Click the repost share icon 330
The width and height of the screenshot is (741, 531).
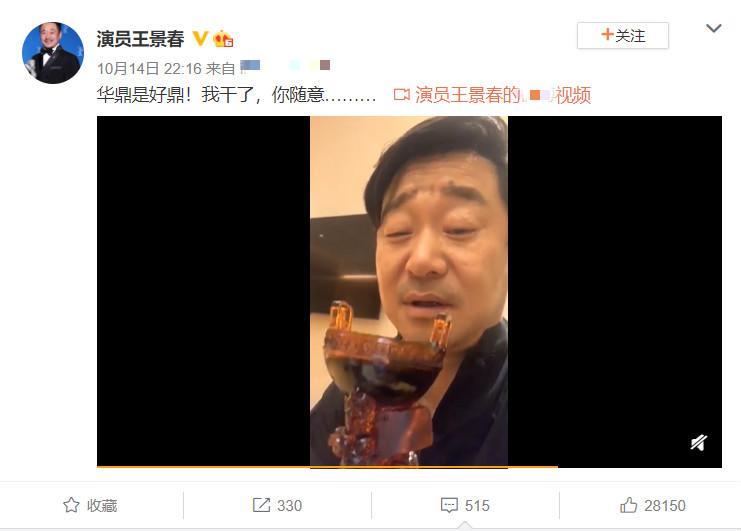261,505
